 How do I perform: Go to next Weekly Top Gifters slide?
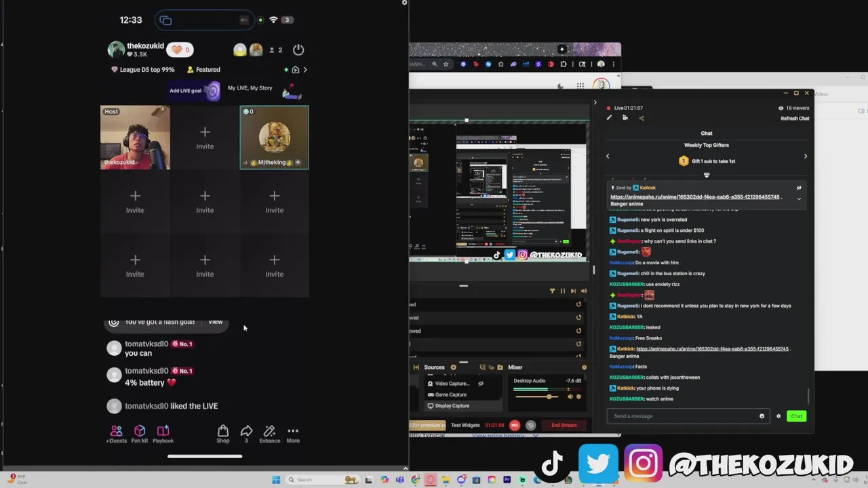(x=806, y=157)
